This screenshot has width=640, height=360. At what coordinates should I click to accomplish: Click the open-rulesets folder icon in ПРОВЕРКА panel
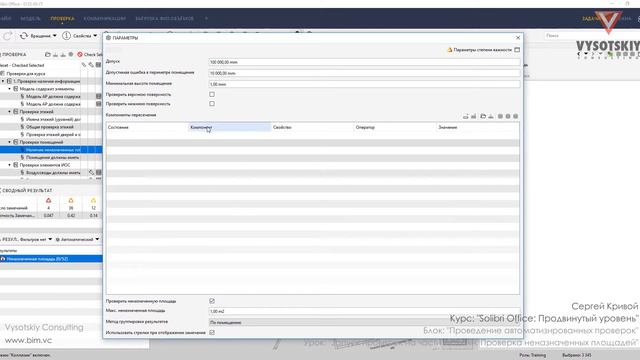point(48,54)
